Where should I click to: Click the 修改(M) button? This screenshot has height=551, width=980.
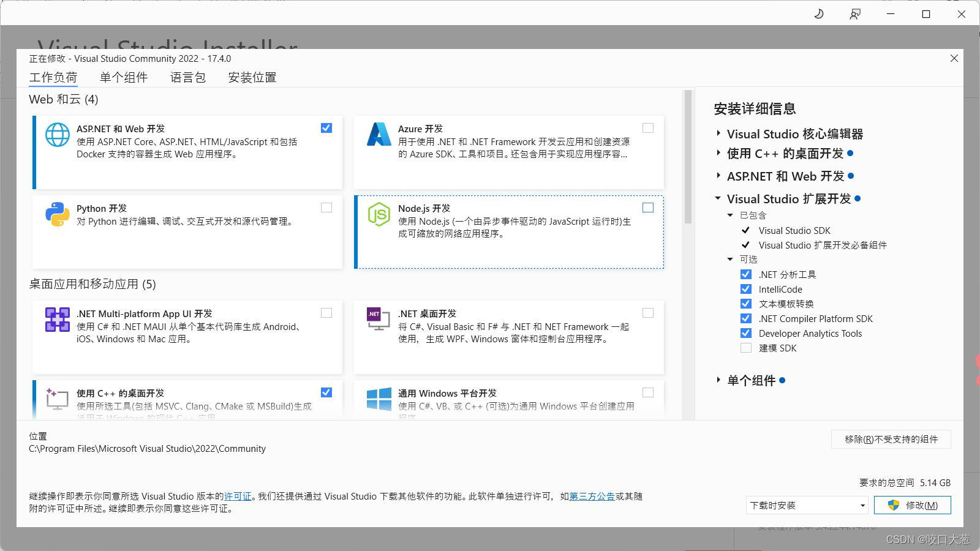tap(913, 505)
